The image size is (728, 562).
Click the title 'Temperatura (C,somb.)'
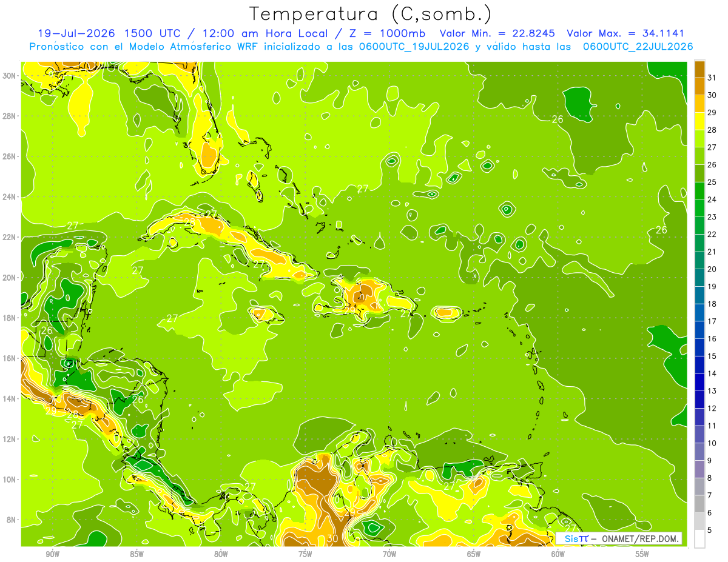point(370,14)
